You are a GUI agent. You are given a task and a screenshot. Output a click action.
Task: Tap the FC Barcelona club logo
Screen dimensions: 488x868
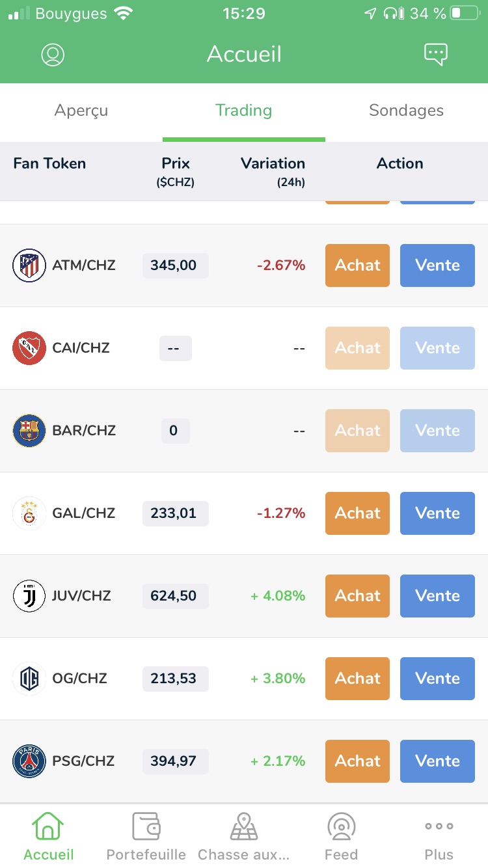pyautogui.click(x=29, y=431)
